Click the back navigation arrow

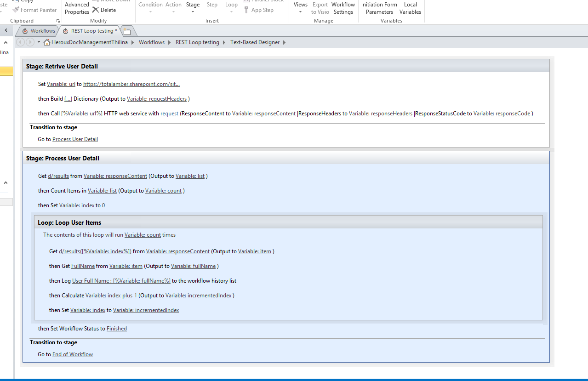[20, 42]
